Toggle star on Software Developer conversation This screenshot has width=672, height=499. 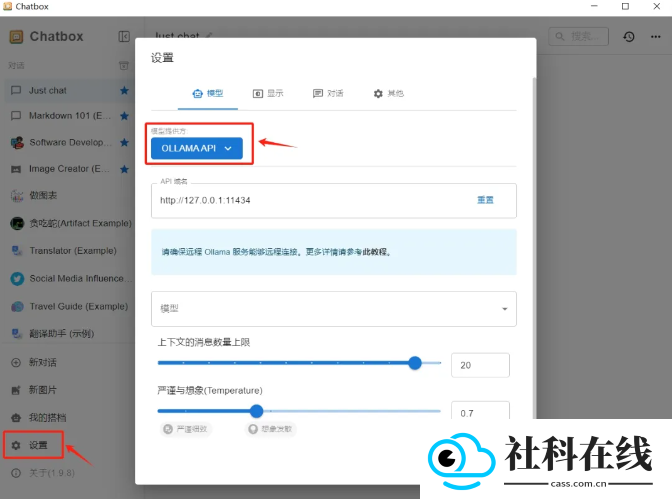[124, 142]
